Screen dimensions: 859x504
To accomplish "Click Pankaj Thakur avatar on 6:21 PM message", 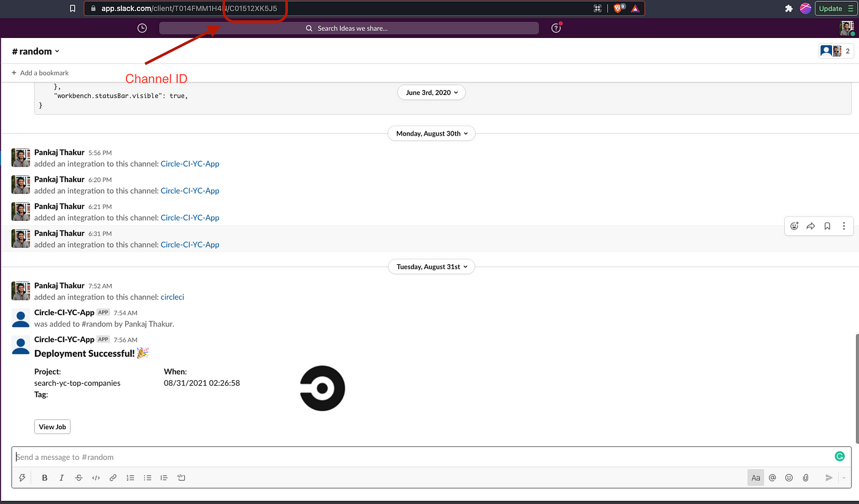I will [21, 212].
